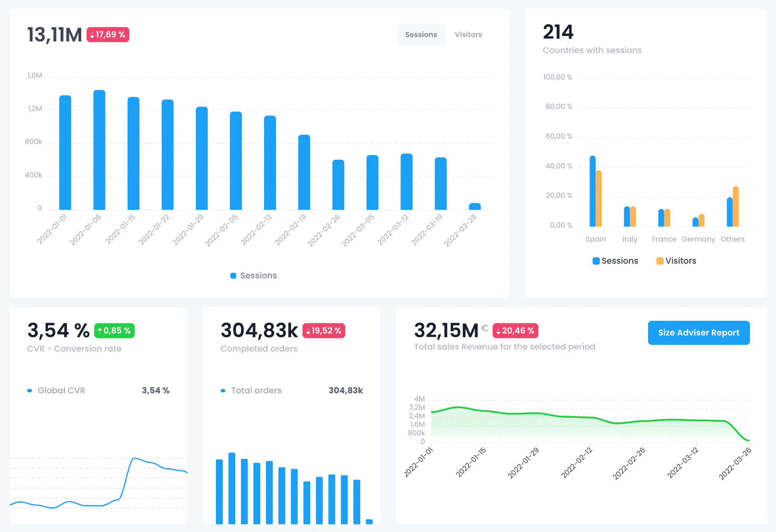Open the Size Adviser Report
The image size is (776, 532).
pos(698,332)
